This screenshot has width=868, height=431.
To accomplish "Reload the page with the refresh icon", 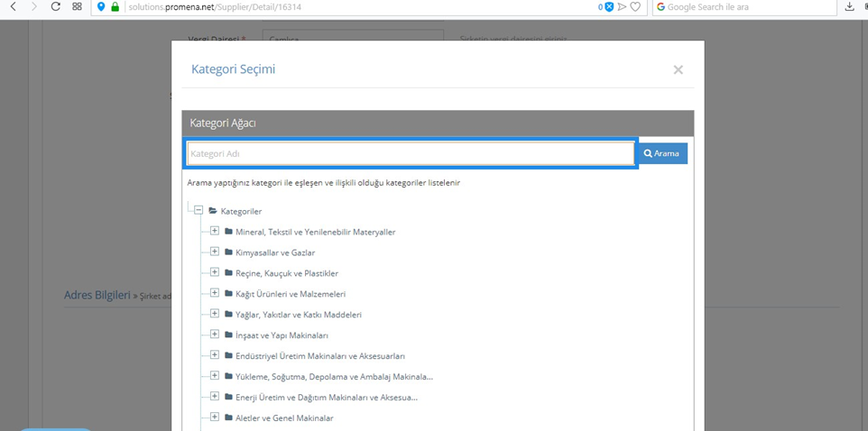I will pos(55,7).
